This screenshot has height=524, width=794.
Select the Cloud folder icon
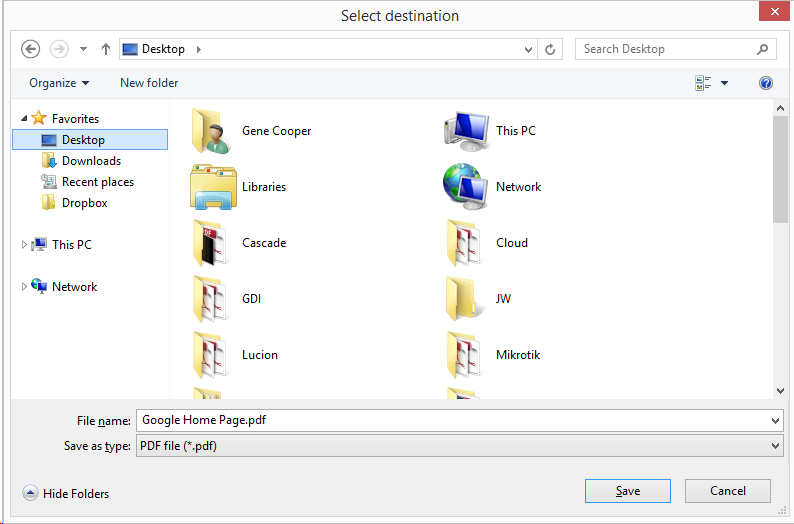(465, 243)
